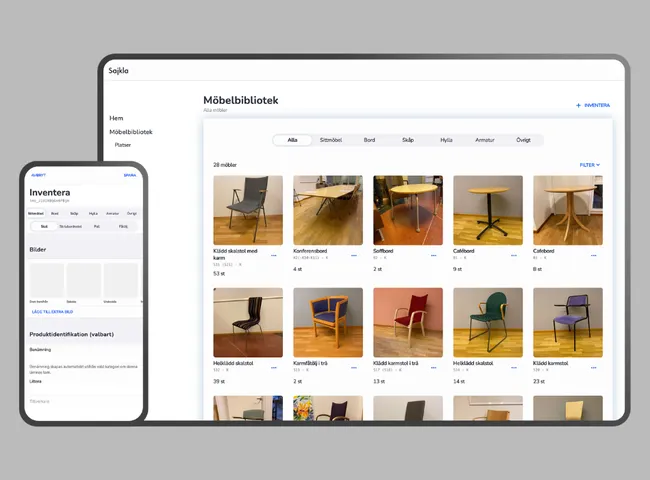The image size is (650, 480).
Task: Click the Sajkla logo
Action: tap(119, 70)
